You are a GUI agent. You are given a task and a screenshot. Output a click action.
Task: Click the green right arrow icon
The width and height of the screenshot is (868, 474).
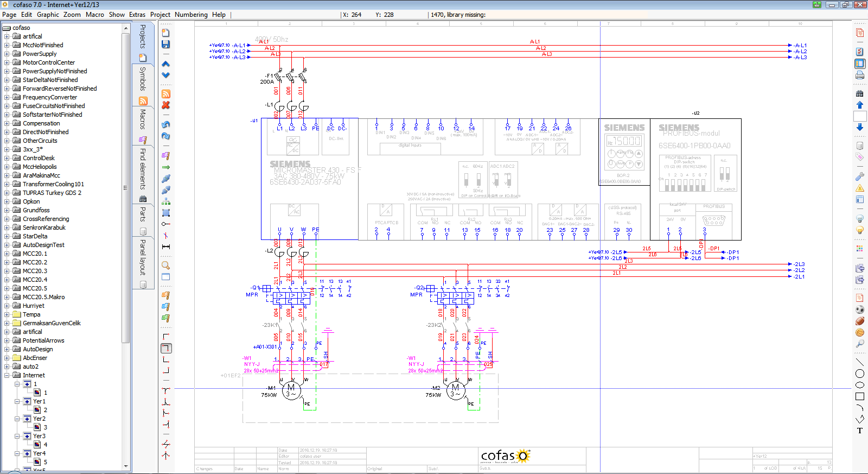(166, 167)
